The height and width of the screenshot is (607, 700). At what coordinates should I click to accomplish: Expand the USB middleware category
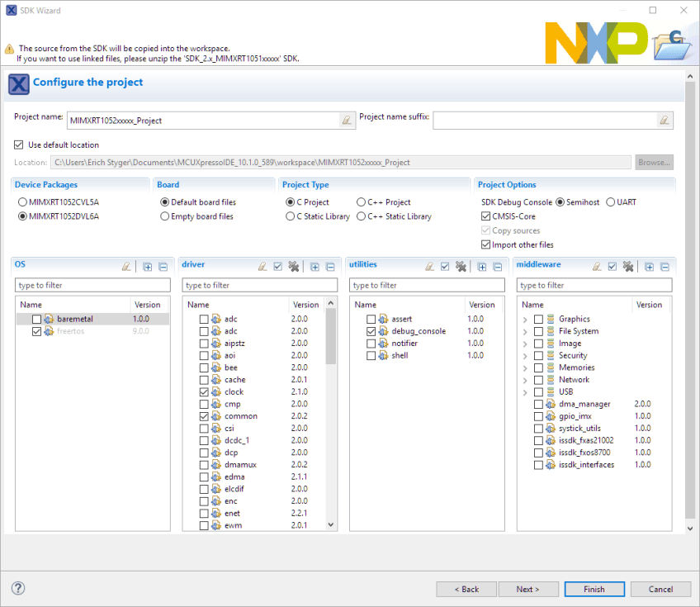[x=525, y=391]
